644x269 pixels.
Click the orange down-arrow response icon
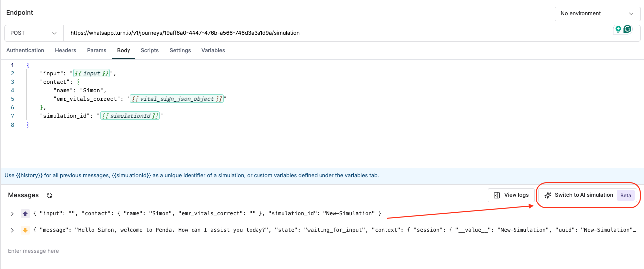click(25, 230)
